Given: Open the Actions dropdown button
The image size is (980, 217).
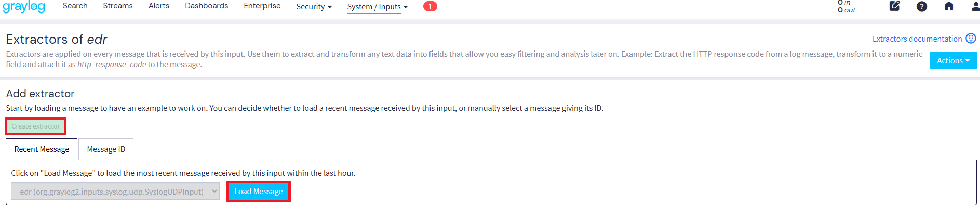Looking at the screenshot, I should coord(953,60).
